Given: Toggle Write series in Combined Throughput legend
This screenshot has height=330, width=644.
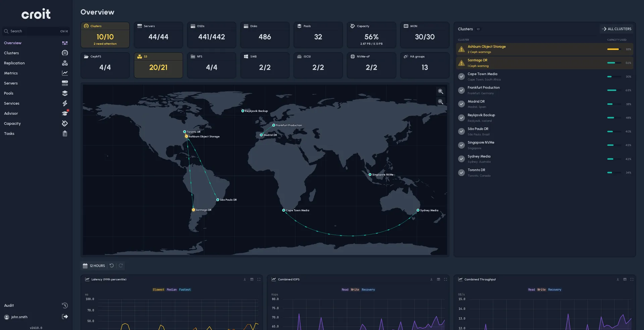Looking at the screenshot, I should click(x=541, y=290).
